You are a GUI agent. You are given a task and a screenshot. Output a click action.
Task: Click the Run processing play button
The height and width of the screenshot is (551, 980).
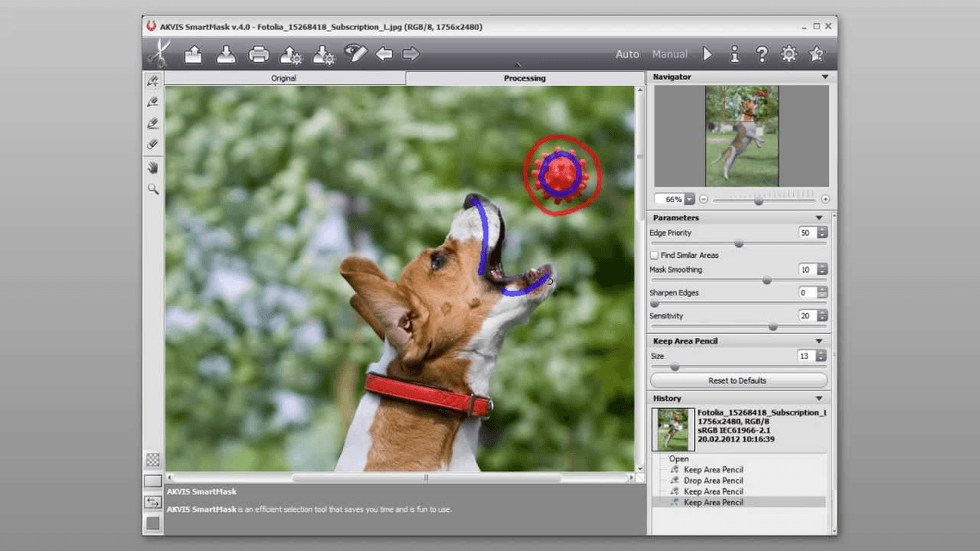tap(707, 55)
